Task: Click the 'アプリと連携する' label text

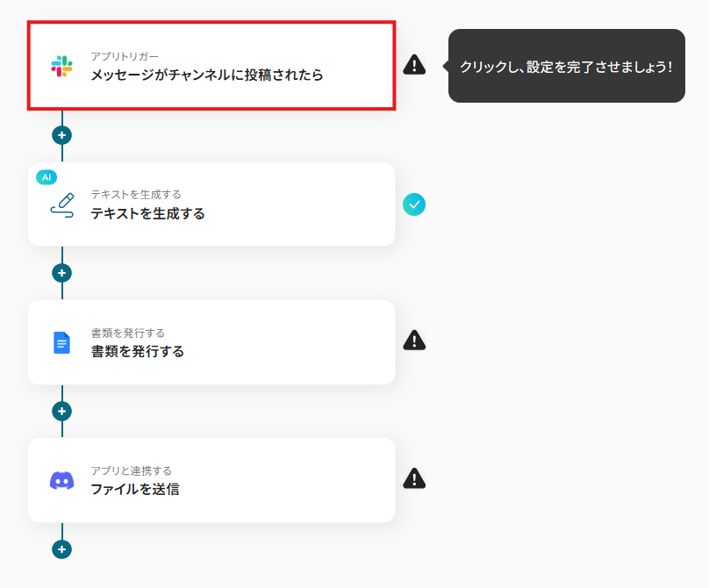Action: [132, 471]
